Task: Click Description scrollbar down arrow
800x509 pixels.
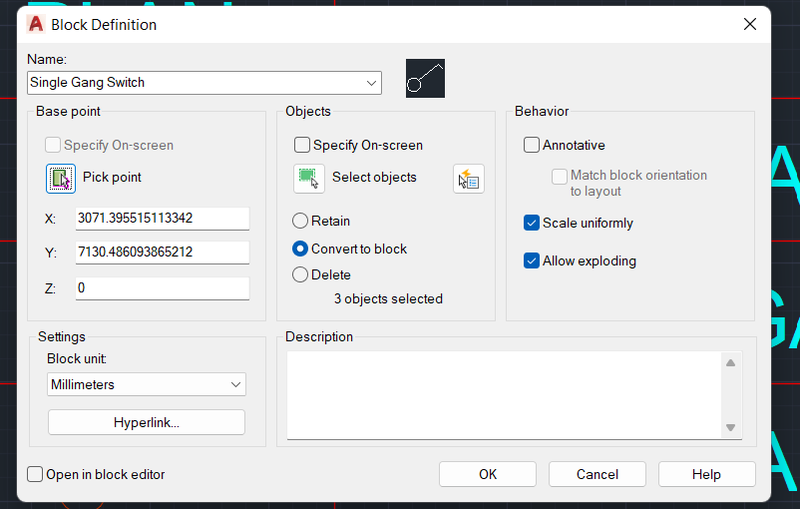Action: 731,427
